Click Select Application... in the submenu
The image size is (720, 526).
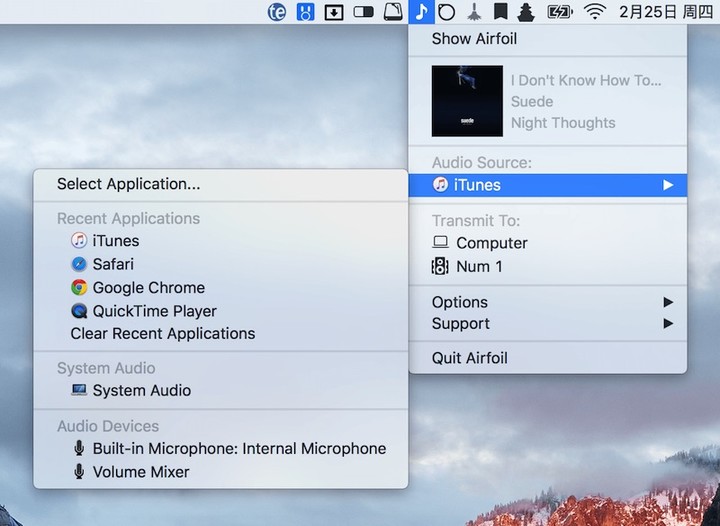(x=128, y=184)
